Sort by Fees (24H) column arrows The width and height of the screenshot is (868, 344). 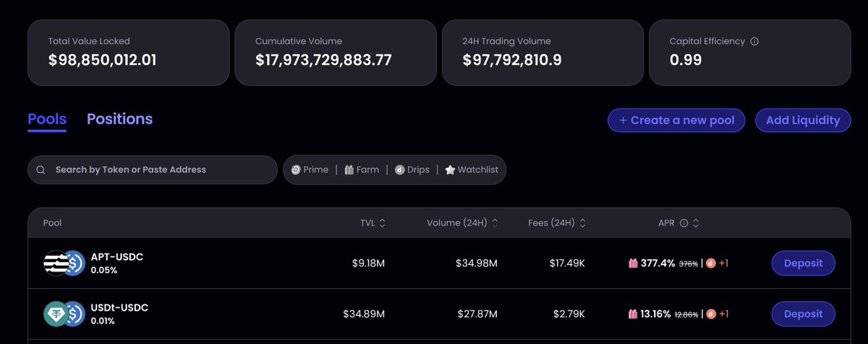click(x=582, y=223)
